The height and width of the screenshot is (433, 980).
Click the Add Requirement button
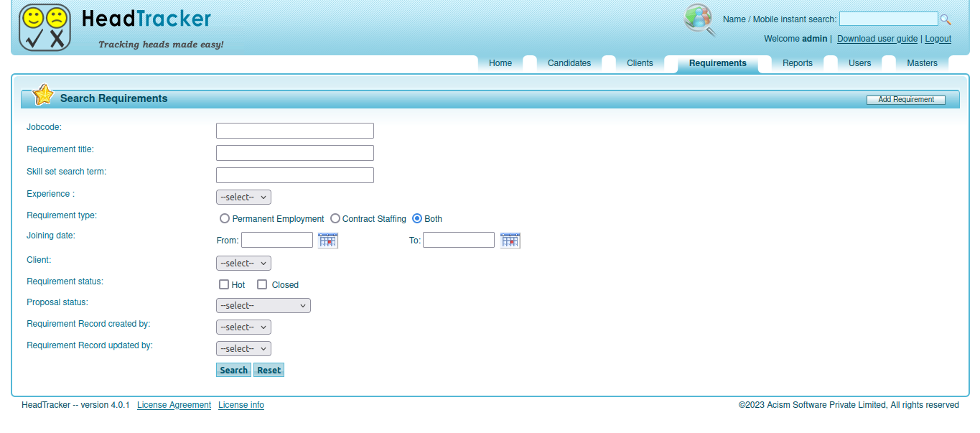906,99
